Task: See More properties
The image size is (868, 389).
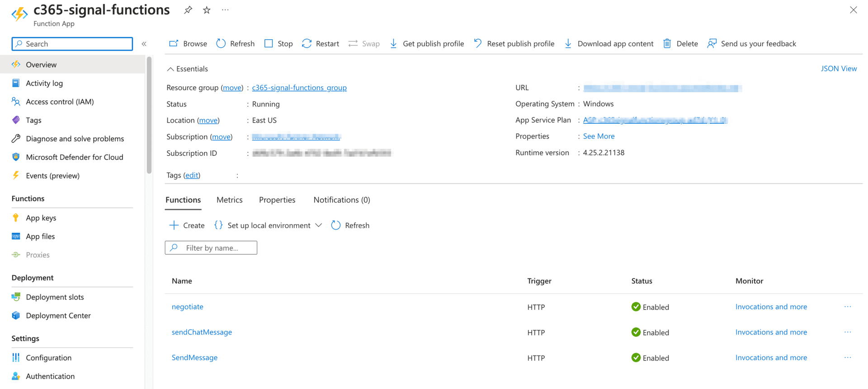Action: 599,136
